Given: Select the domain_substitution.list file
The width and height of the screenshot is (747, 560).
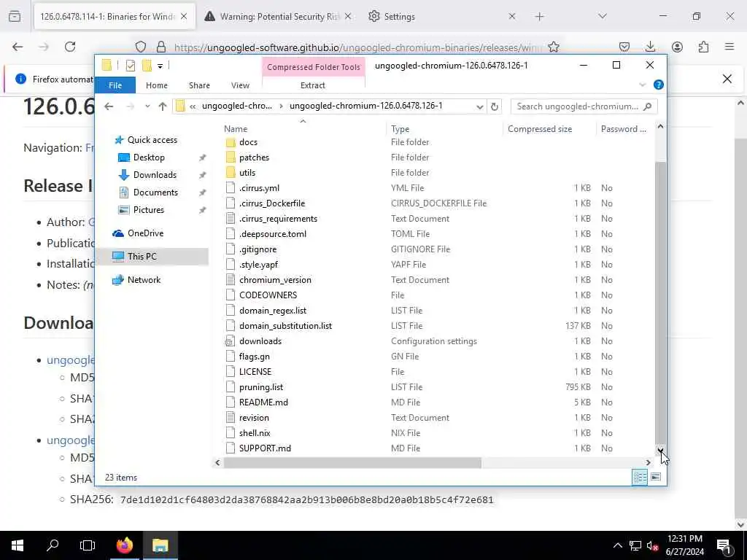Looking at the screenshot, I should (285, 326).
